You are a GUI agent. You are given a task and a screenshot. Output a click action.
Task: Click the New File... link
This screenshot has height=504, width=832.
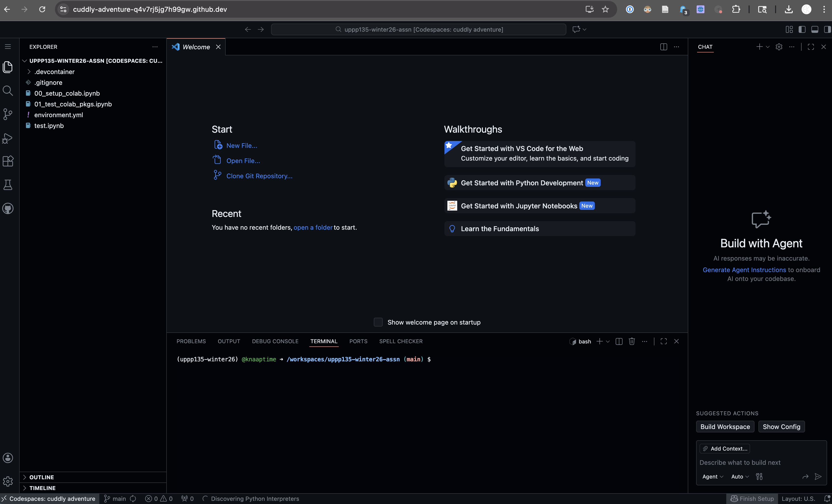[x=242, y=145]
